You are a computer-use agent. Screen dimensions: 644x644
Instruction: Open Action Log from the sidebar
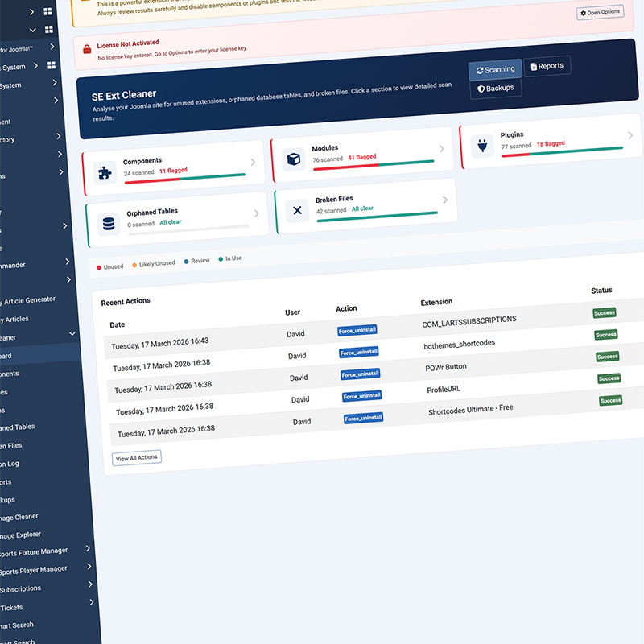31,463
